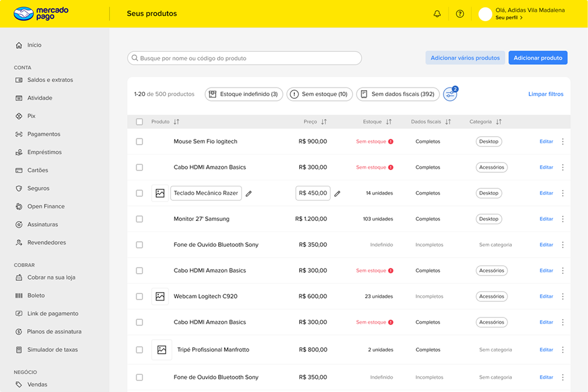Click the Cartões sidebar icon
The height and width of the screenshot is (392, 588).
point(19,170)
